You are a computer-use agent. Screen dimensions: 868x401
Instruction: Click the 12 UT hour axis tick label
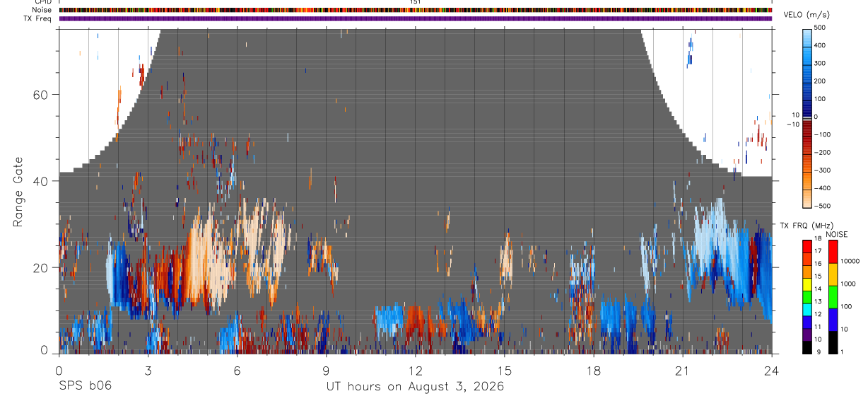[x=415, y=371]
